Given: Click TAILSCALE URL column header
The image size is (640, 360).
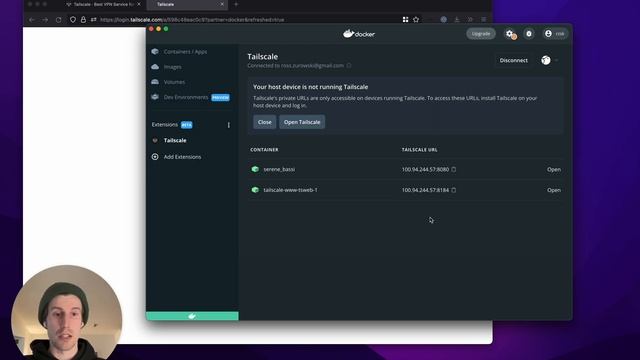Looking at the screenshot, I should click(420, 150).
